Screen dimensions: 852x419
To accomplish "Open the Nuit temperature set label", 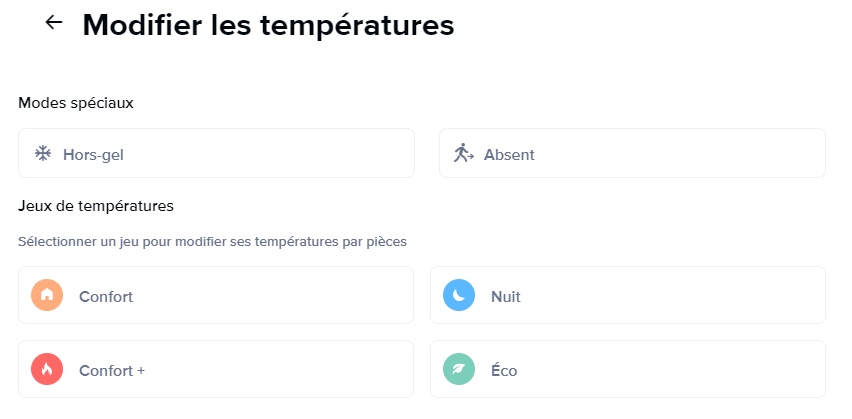I will pos(506,297).
